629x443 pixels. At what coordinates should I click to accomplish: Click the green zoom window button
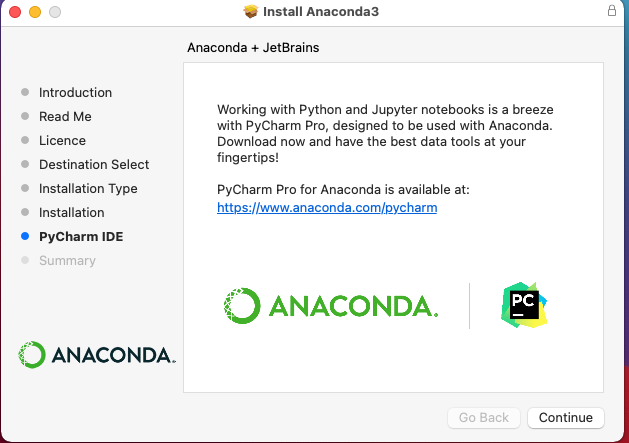point(54,12)
